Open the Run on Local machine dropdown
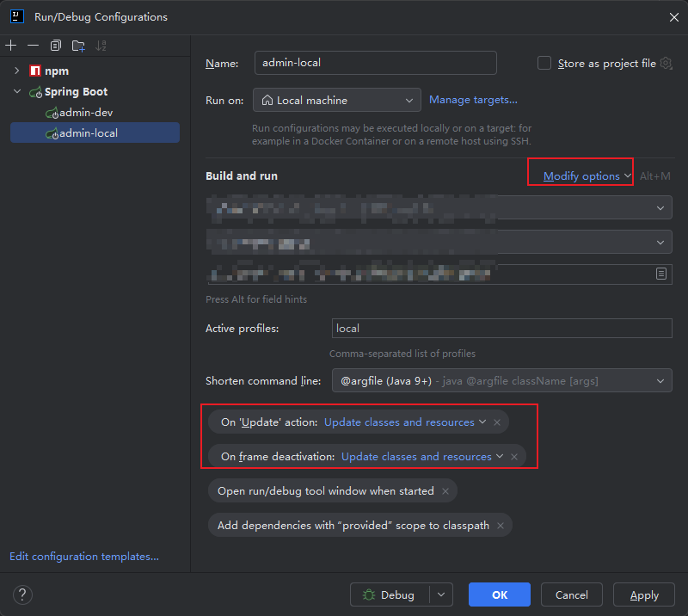 point(336,100)
